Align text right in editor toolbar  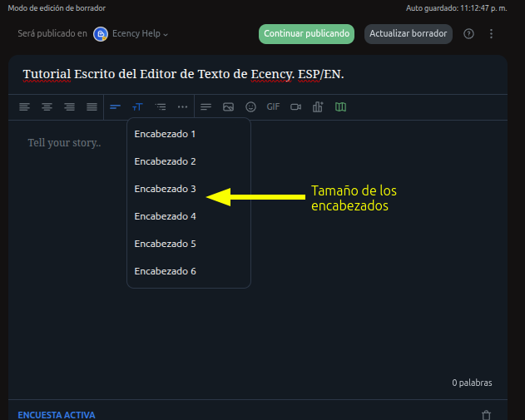pyautogui.click(x=69, y=107)
